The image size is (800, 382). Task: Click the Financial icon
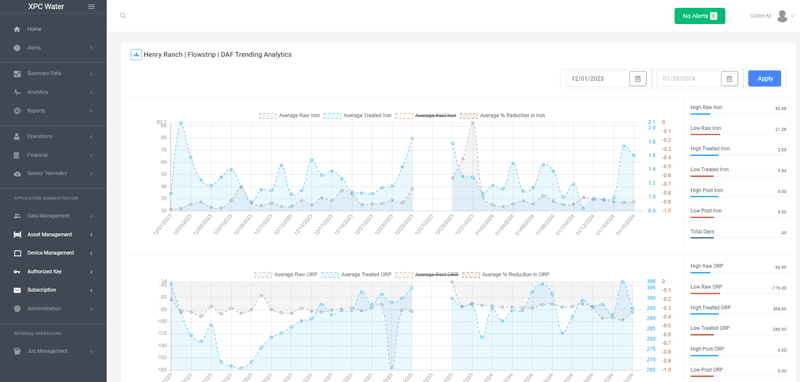(17, 155)
